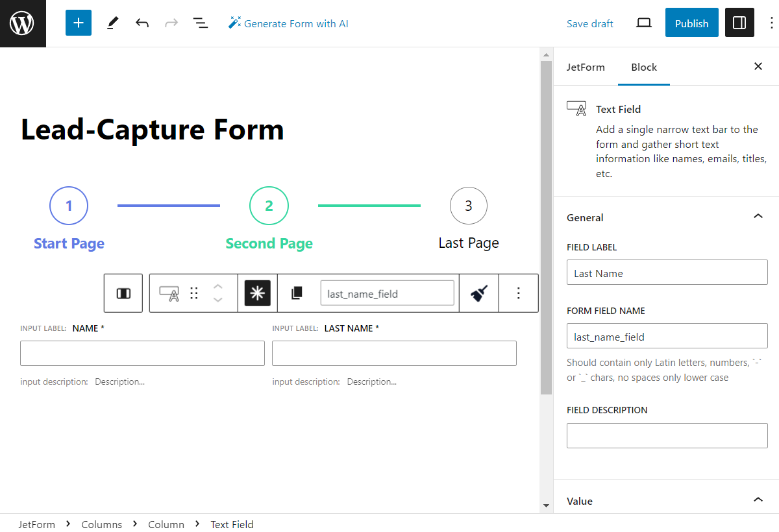The image size is (779, 532).
Task: Select the Edit pencil tool
Action: (112, 23)
